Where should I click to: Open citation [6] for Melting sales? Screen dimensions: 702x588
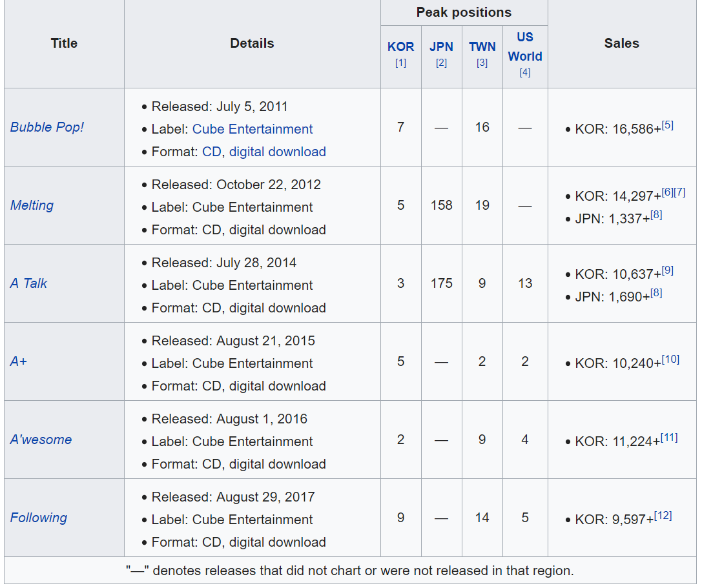(x=668, y=192)
